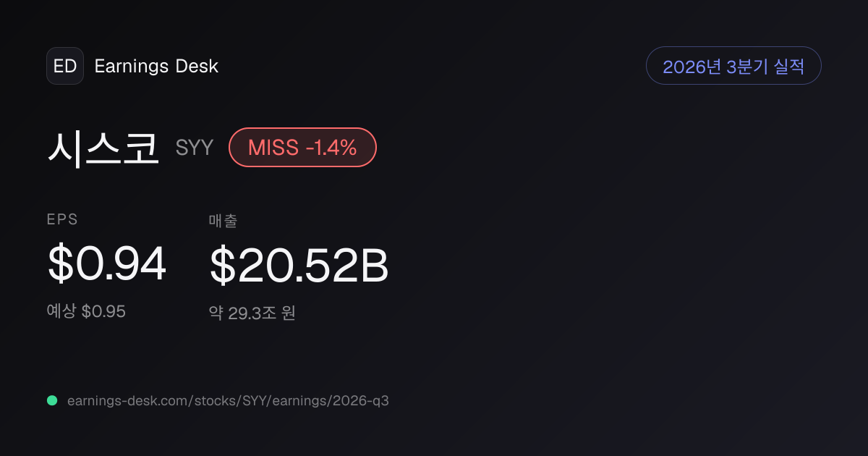The height and width of the screenshot is (456, 868).
Task: Click the letter B in $20.52B
Action: tap(375, 266)
